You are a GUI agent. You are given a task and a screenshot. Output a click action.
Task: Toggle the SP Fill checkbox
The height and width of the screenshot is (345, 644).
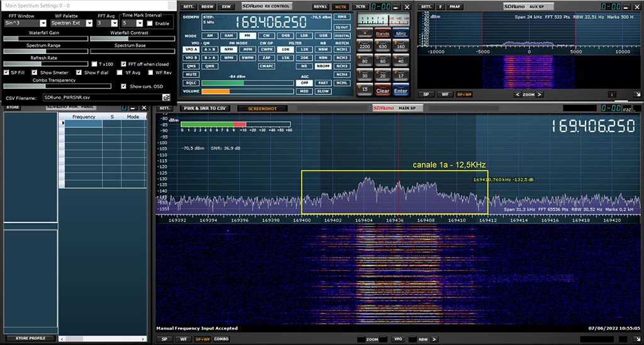click(6, 73)
